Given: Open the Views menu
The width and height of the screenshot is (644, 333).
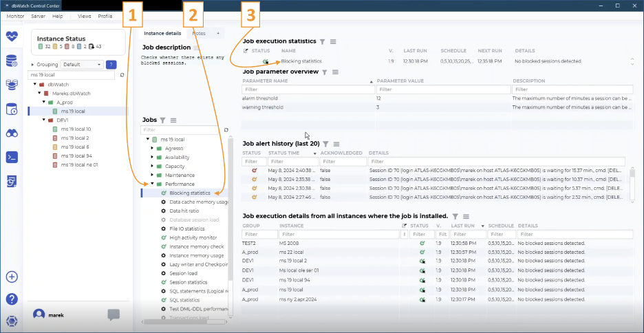Looking at the screenshot, I should coord(85,16).
